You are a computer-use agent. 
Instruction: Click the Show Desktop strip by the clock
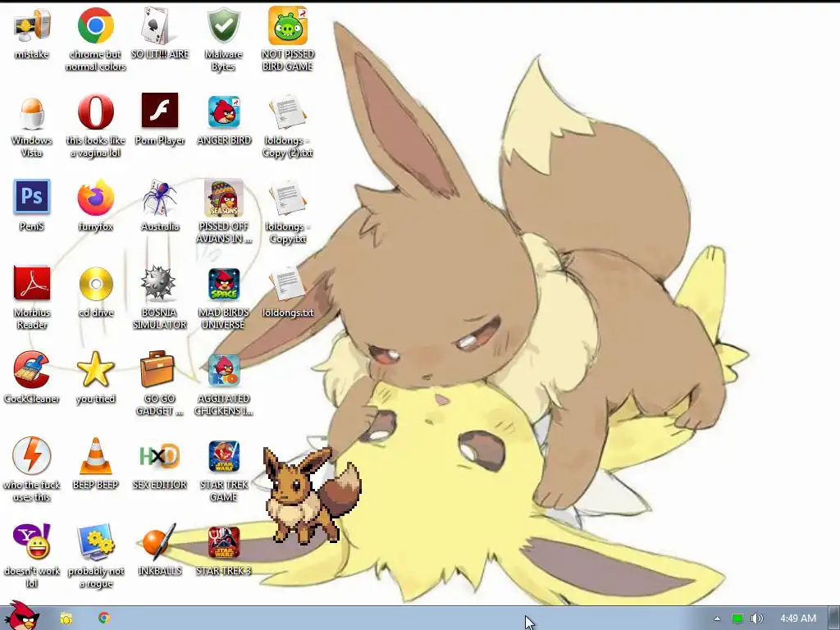pos(833,619)
